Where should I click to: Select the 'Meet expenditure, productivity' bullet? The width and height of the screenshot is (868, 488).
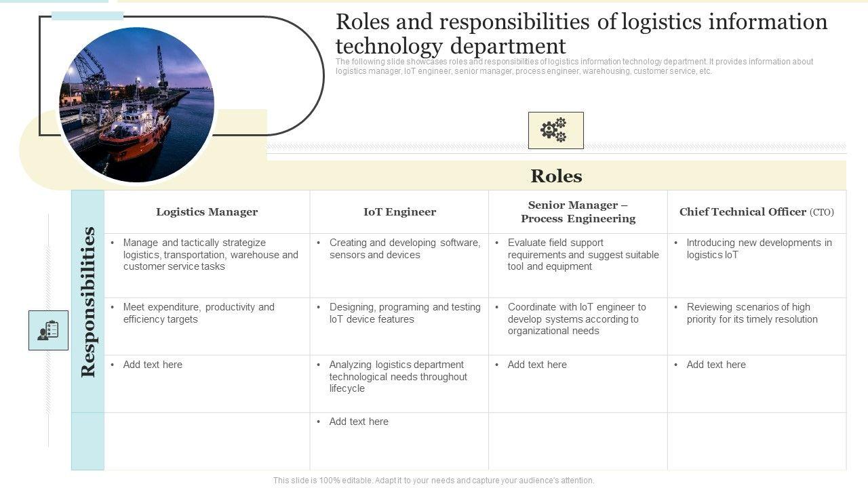[x=199, y=313]
